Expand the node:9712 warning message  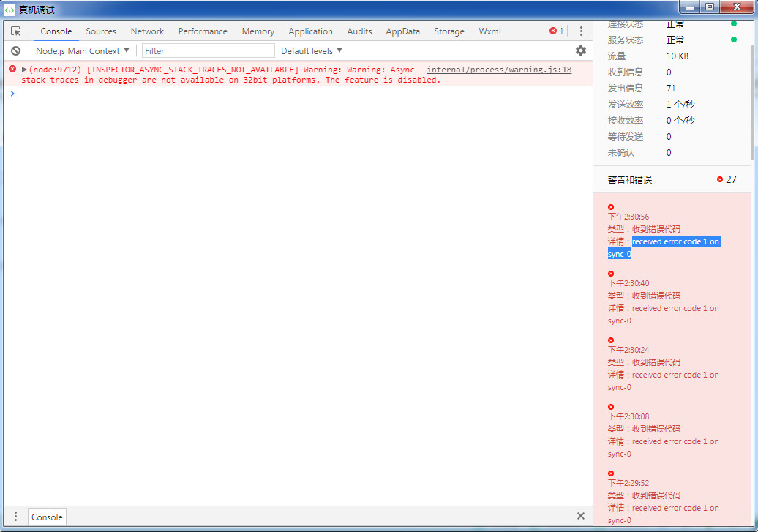(25, 70)
